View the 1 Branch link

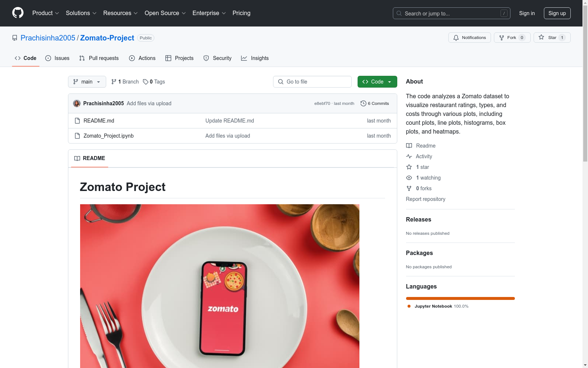125,82
